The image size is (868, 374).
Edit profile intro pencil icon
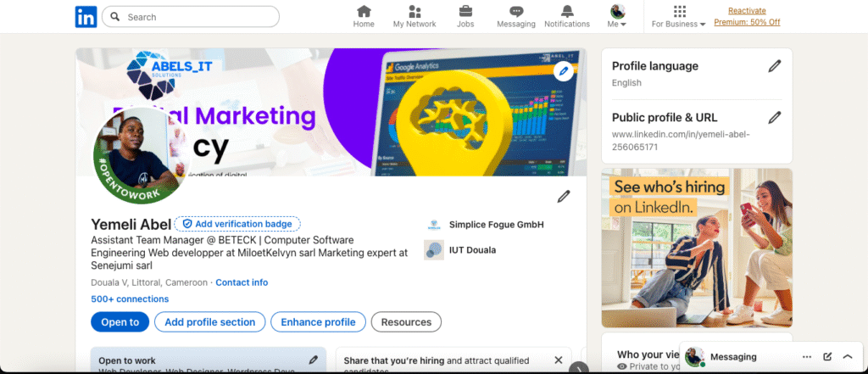click(x=564, y=197)
